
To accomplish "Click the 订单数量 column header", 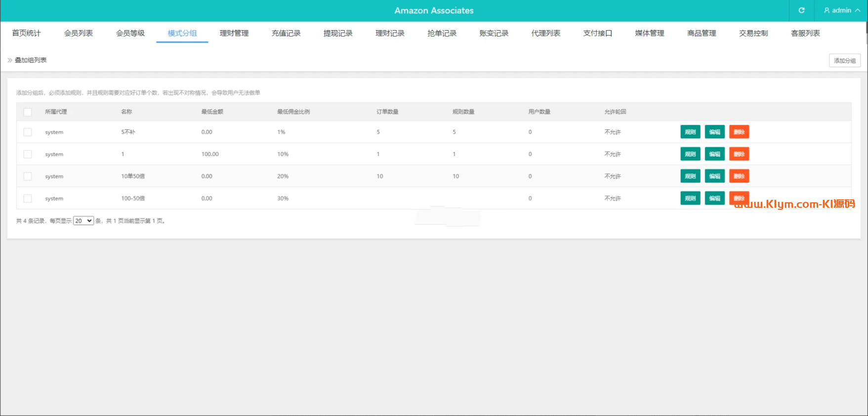I will [x=387, y=112].
